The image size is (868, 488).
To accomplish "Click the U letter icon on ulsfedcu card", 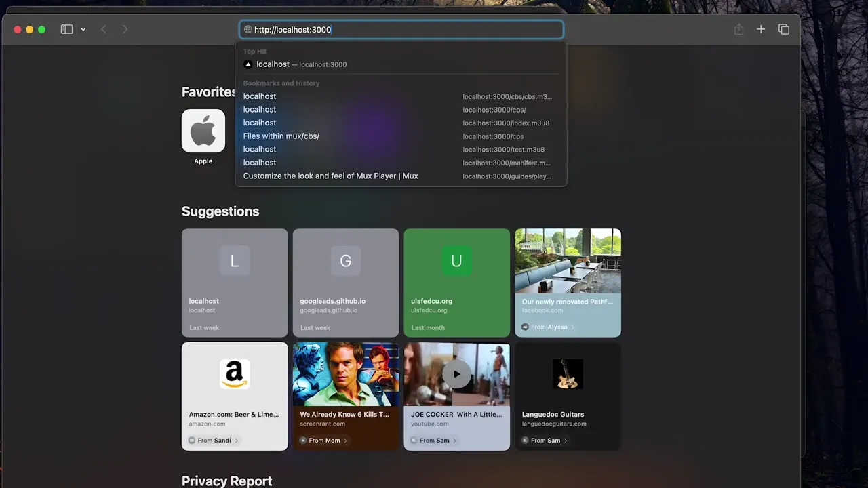I will [457, 261].
